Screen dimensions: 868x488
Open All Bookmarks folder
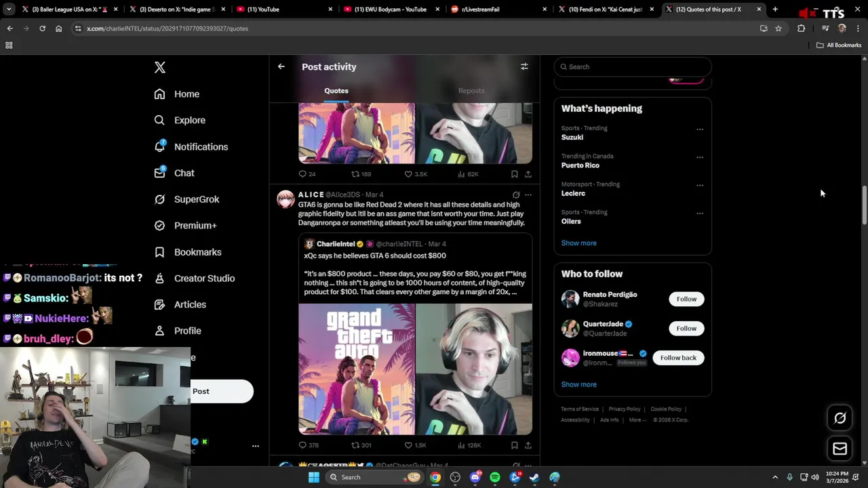[839, 45]
